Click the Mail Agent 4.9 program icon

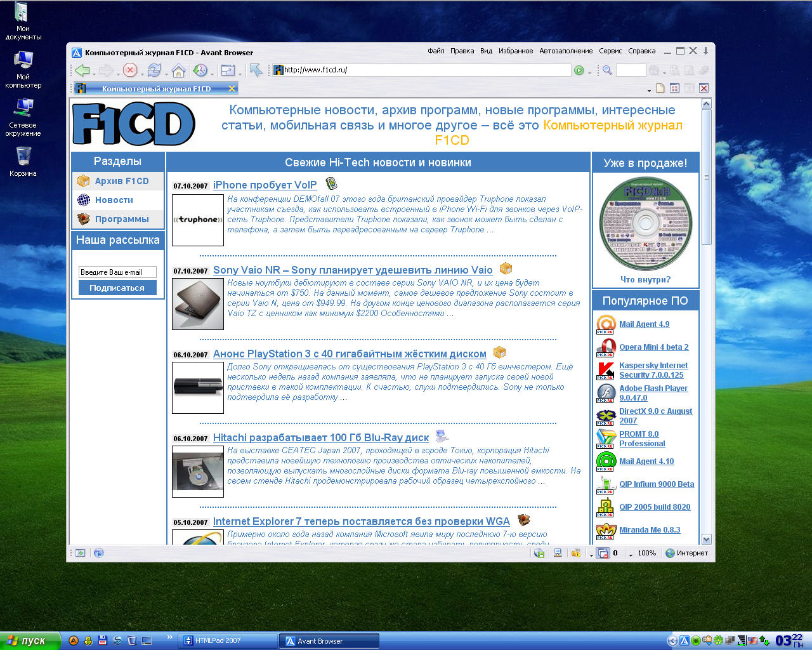pos(606,324)
